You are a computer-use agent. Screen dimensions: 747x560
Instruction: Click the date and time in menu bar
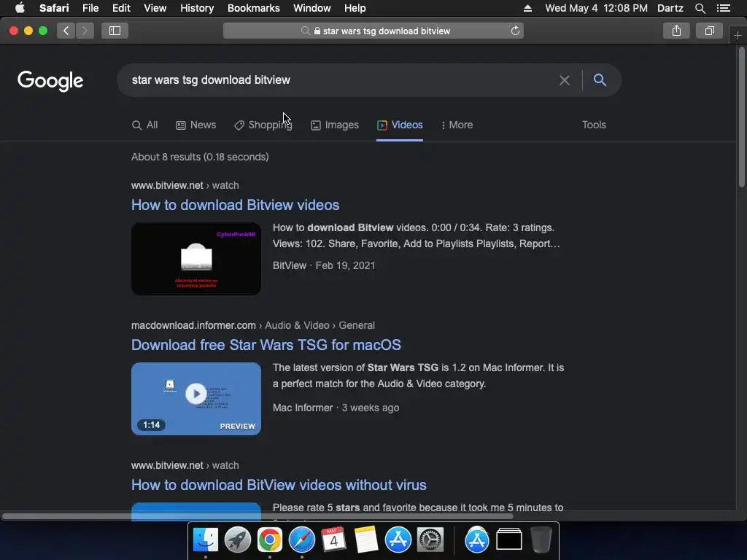(596, 8)
